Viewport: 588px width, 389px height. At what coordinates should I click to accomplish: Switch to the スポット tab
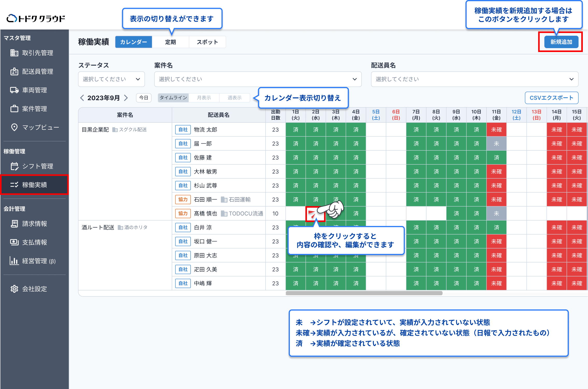coord(207,42)
